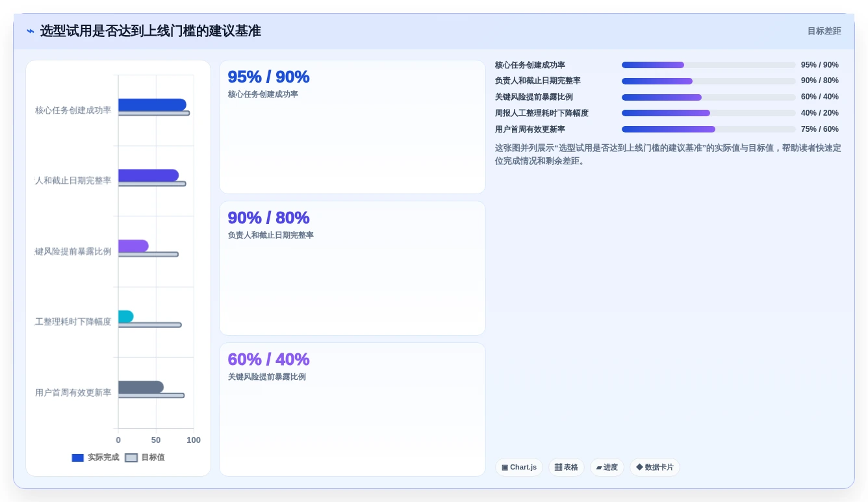Select the 进度 tag chip
The height and width of the screenshot is (502, 868).
click(x=607, y=468)
